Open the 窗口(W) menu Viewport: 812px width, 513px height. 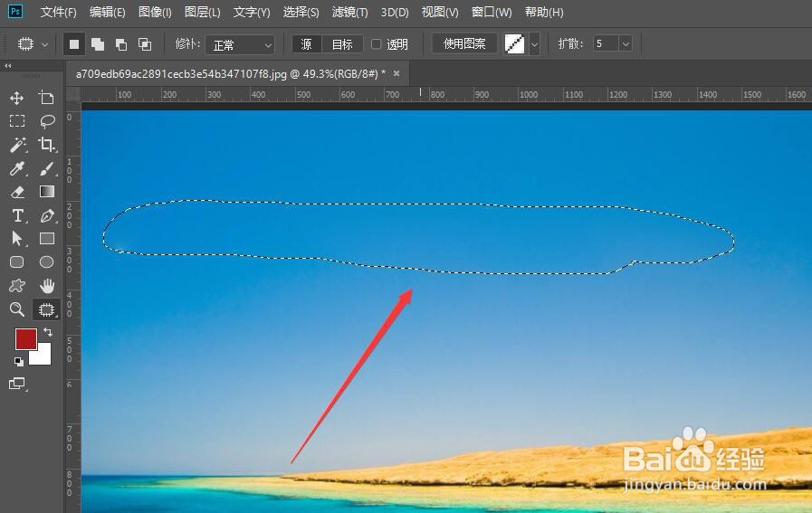(x=492, y=12)
